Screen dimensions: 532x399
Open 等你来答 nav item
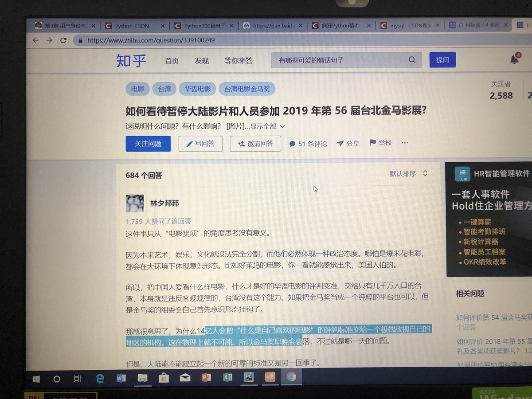pyautogui.click(x=239, y=61)
